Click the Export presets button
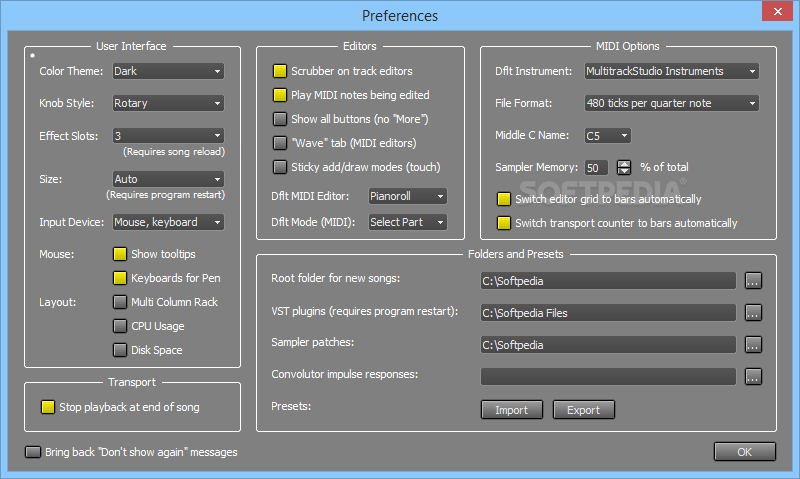The height and width of the screenshot is (479, 800). pyautogui.click(x=584, y=410)
